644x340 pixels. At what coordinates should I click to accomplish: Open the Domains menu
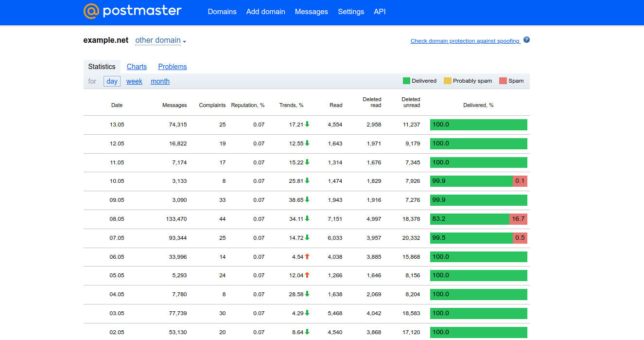[222, 12]
